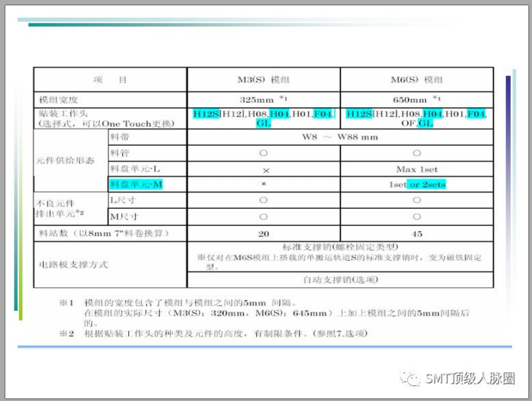Select the "M3(S) 模组" column header
Screen dimensions: 532x401
point(263,80)
